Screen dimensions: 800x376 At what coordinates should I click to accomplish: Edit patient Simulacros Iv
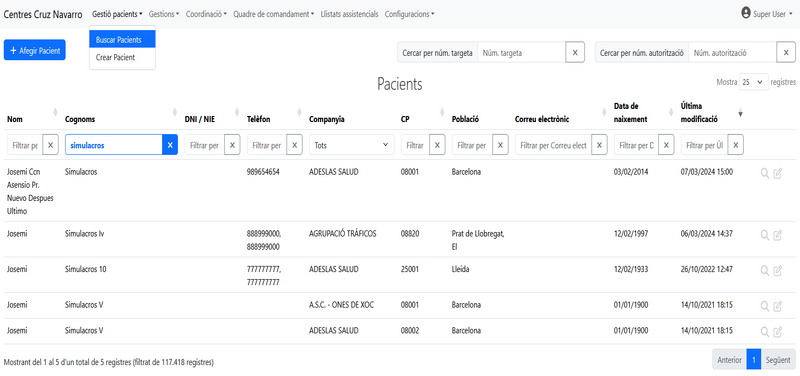(x=778, y=235)
